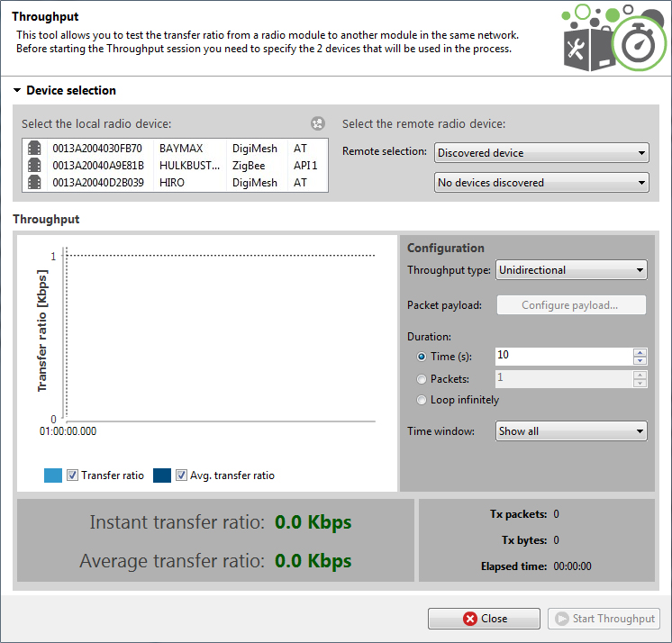Screen dimensions: 672x643
Task: Select the Loop infinitely radio button
Action: click(x=422, y=400)
